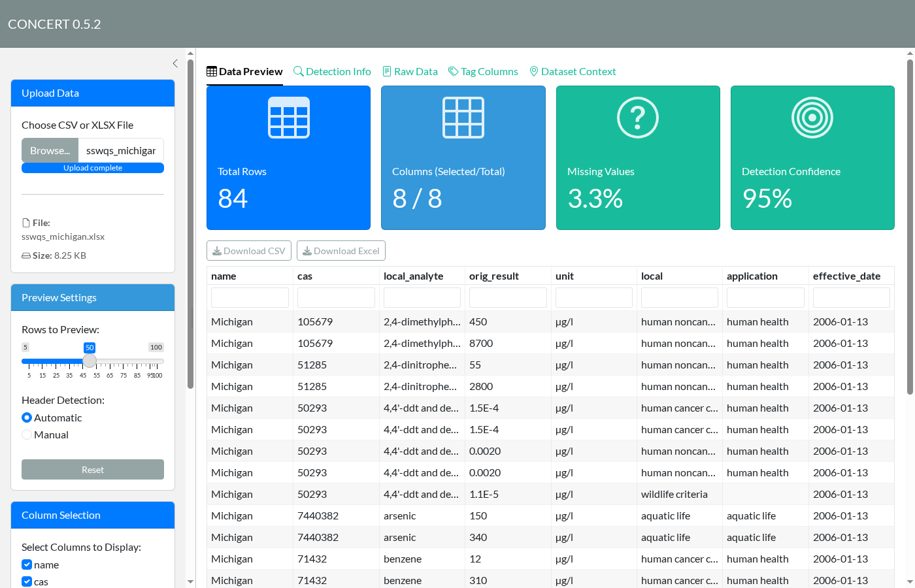Screen dimensions: 915x588
Task: Click the Total Rows table icon
Action: pos(288,118)
